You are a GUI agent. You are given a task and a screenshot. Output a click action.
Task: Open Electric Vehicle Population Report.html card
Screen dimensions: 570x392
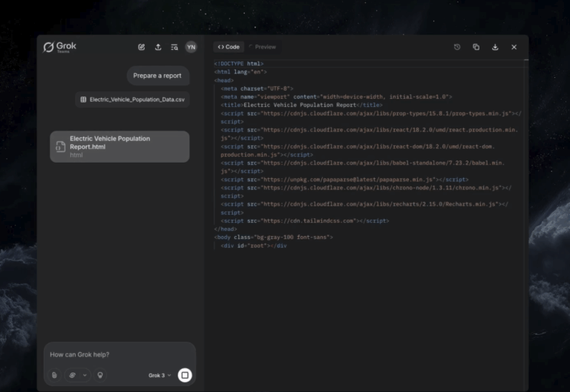[x=119, y=146]
